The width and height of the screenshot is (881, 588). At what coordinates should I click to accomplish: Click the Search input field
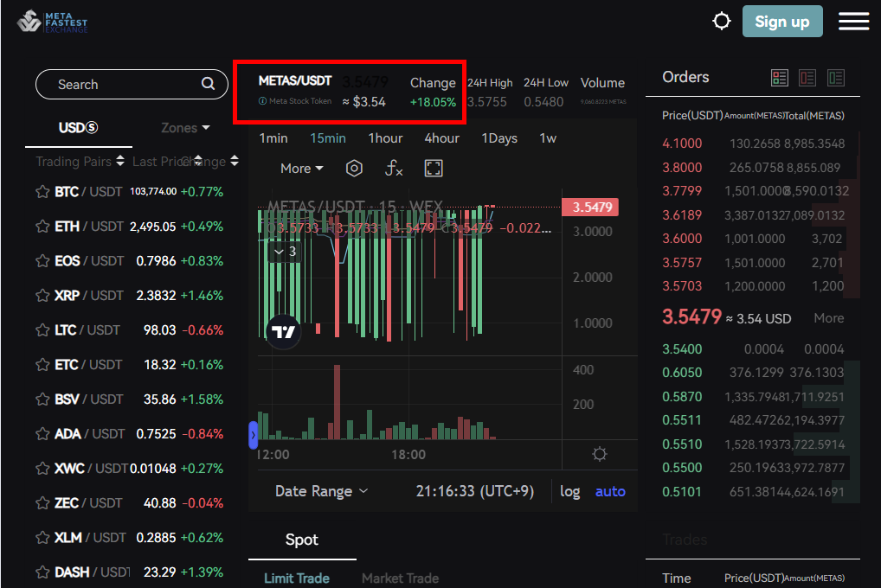tap(132, 84)
